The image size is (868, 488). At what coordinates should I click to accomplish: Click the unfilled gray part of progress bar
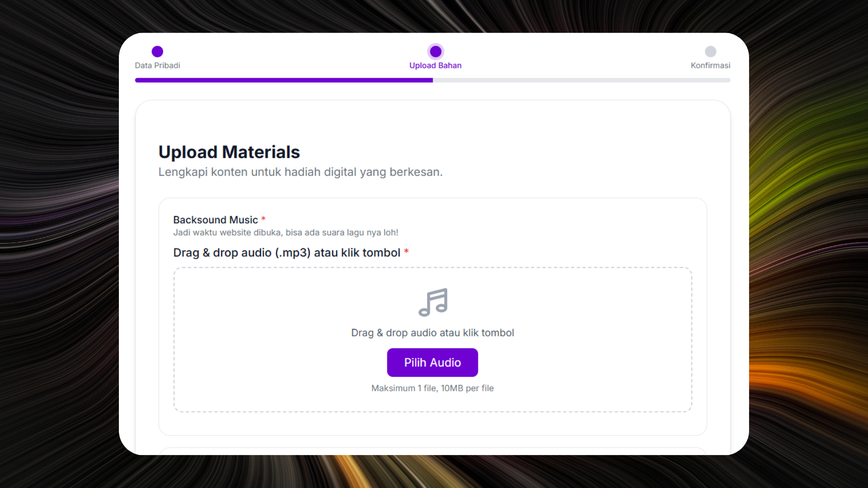[581, 80]
